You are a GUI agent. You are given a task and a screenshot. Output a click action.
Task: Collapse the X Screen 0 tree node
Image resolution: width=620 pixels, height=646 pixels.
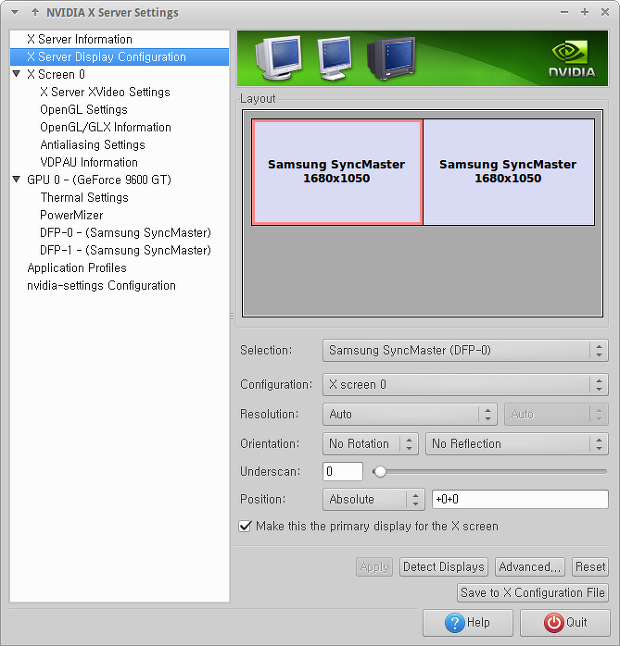coord(16,74)
